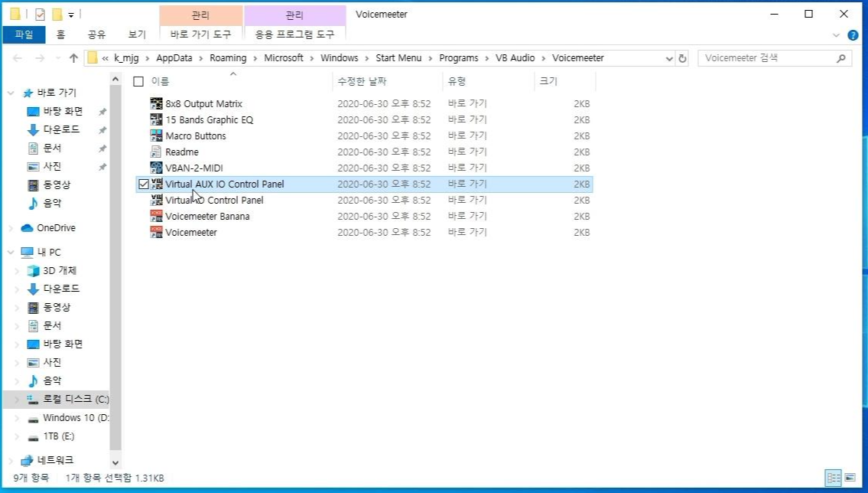The image size is (868, 493).
Task: Click the 8x8 Output Matrix shortcut icon
Action: pos(156,103)
